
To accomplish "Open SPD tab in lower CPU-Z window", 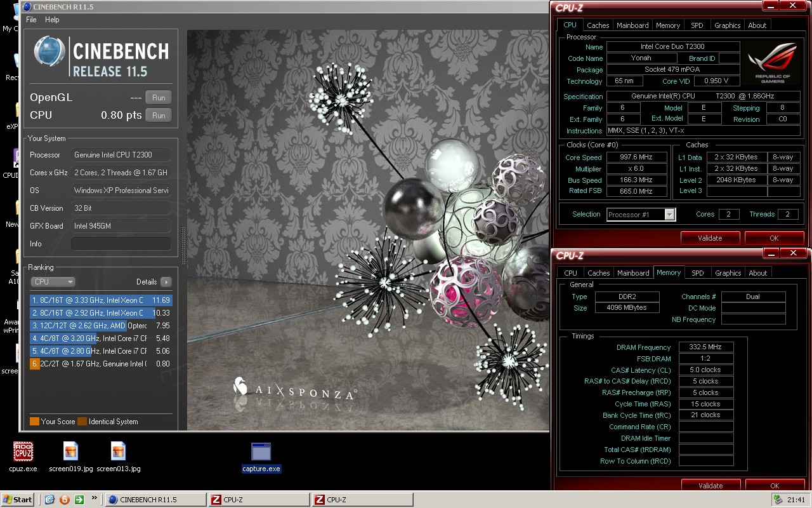I will coord(698,273).
